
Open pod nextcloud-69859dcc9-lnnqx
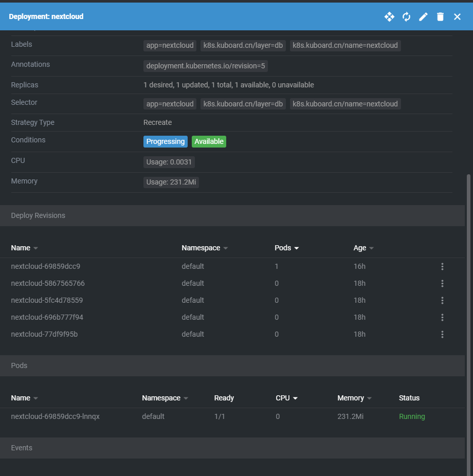click(55, 416)
